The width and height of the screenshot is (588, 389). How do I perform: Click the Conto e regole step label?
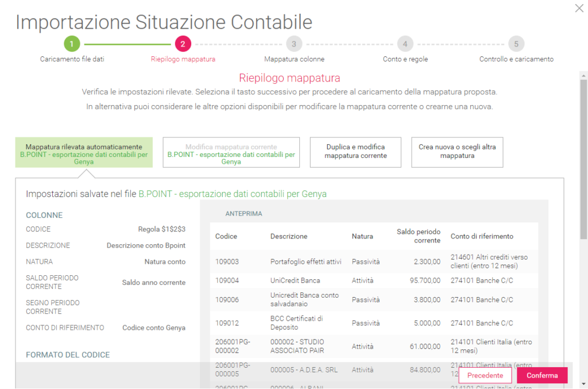(x=405, y=59)
